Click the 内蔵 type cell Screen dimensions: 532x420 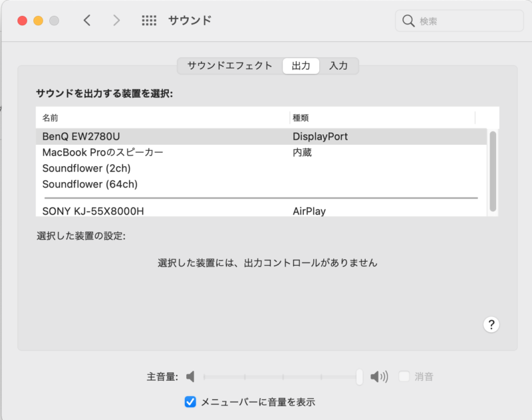pyautogui.click(x=302, y=153)
